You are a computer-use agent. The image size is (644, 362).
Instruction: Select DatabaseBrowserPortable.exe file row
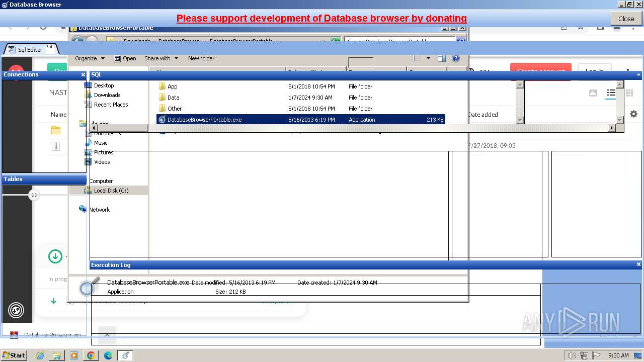[301, 120]
